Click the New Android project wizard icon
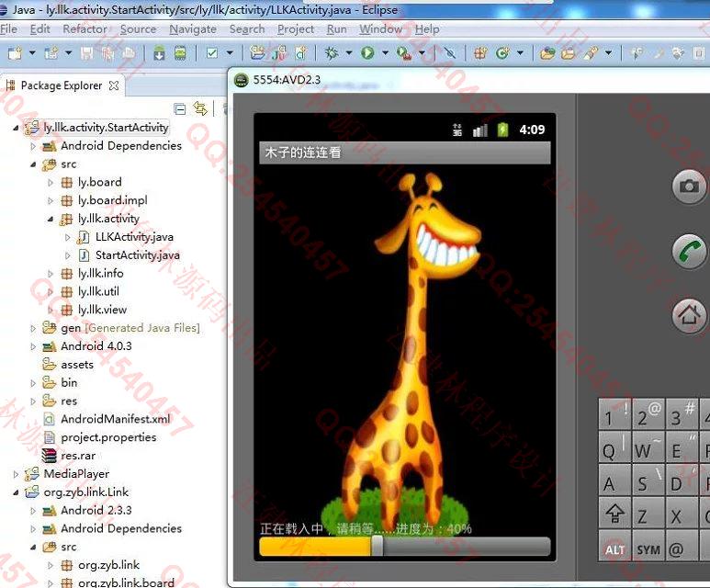This screenshot has height=588, width=710. tap(257, 53)
